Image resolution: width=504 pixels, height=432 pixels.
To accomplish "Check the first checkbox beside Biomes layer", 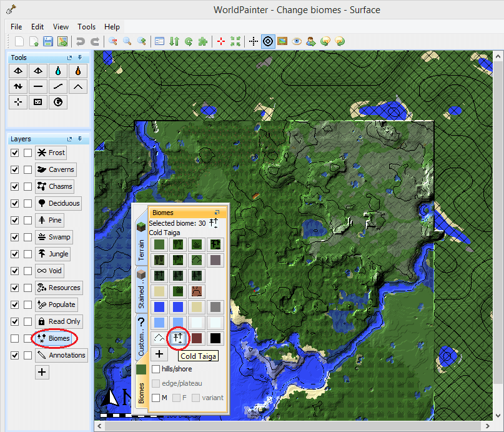I will click(x=15, y=338).
